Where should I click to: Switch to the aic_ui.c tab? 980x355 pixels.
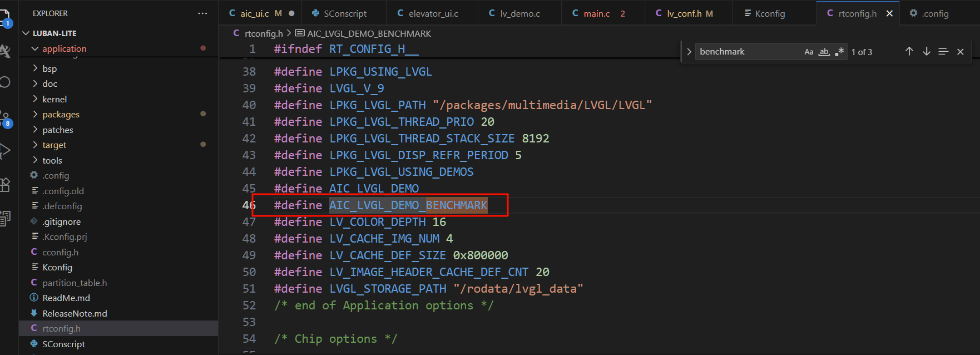pyautogui.click(x=261, y=13)
